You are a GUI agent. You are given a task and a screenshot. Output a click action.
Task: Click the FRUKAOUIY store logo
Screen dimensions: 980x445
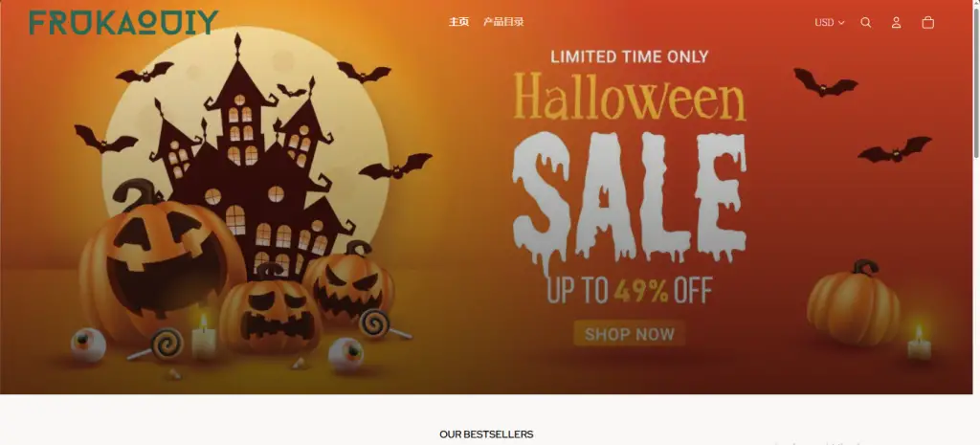123,23
